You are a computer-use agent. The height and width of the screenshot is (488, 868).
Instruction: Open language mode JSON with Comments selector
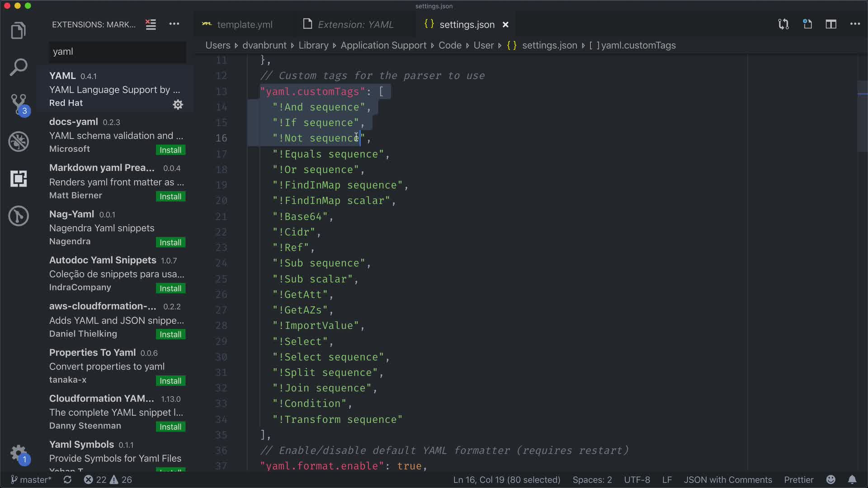(727, 479)
